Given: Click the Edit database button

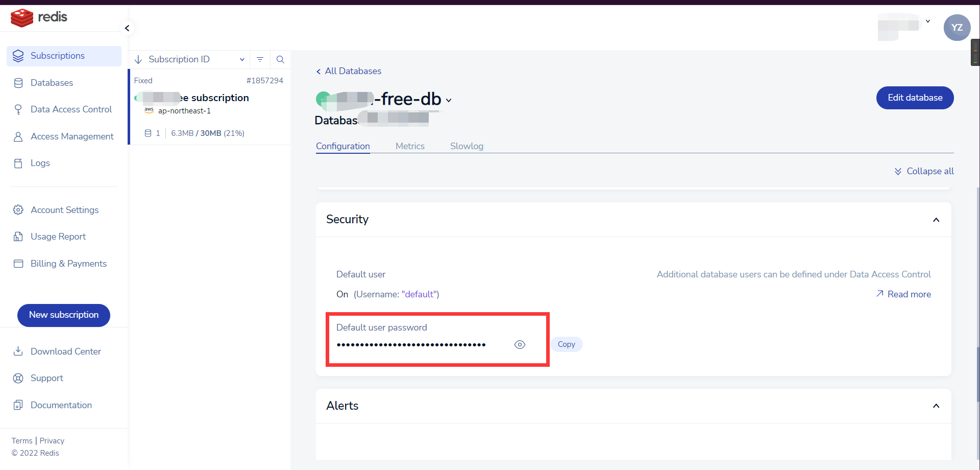Looking at the screenshot, I should (x=915, y=98).
